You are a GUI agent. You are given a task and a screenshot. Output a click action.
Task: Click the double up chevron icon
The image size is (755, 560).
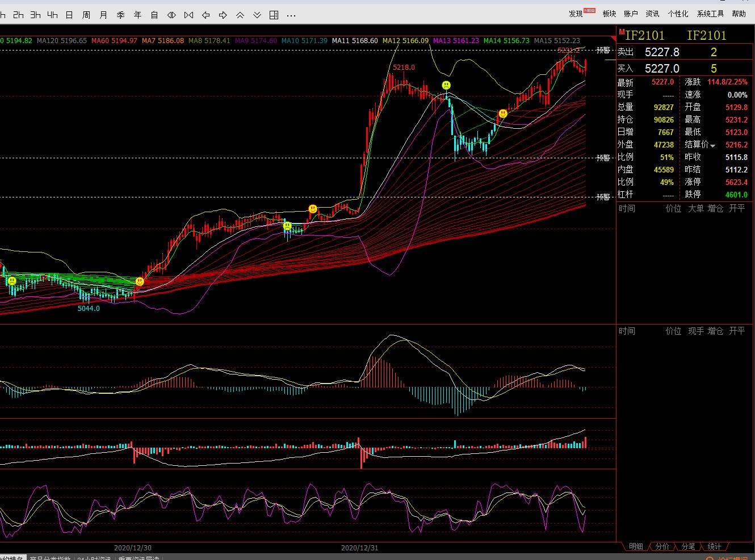[240, 15]
